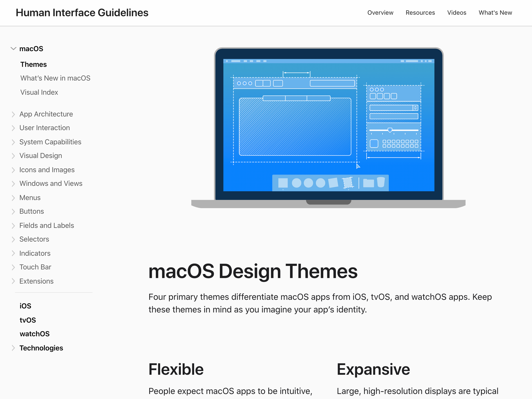
Task: Expand the App Architecture disclosure chevron
Action: (14, 114)
